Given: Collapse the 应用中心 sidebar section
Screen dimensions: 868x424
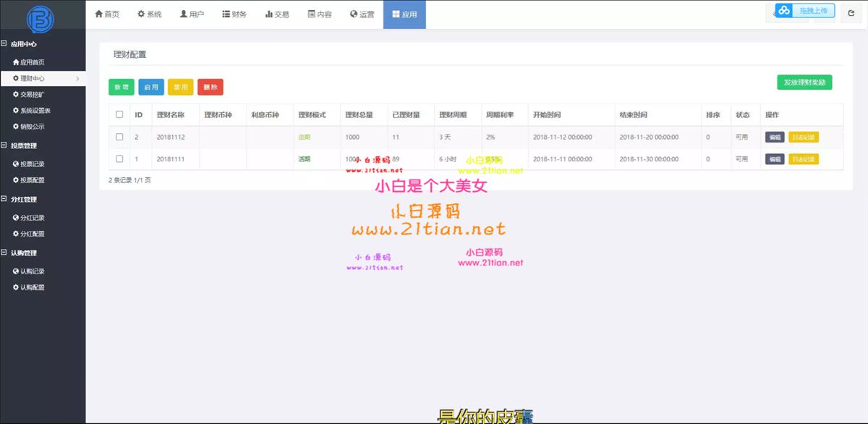Looking at the screenshot, I should pos(4,44).
